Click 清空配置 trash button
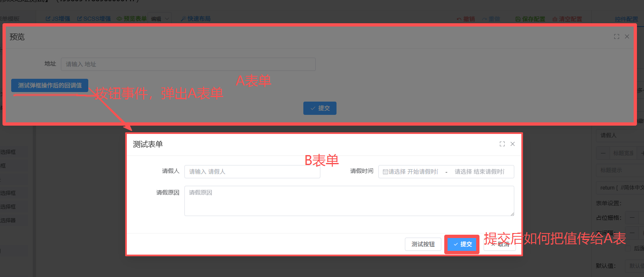The image size is (644, 277). click(x=567, y=19)
